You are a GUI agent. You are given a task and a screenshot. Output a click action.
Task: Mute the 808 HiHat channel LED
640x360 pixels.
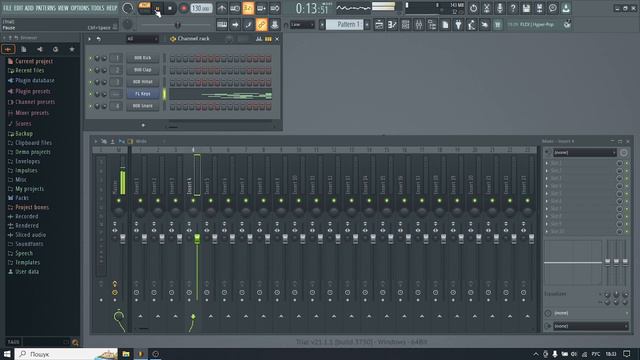coord(90,82)
